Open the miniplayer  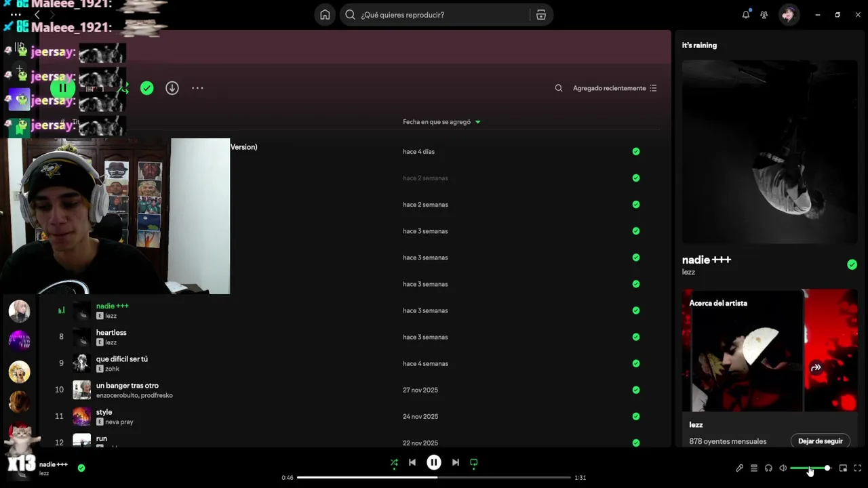(x=843, y=468)
